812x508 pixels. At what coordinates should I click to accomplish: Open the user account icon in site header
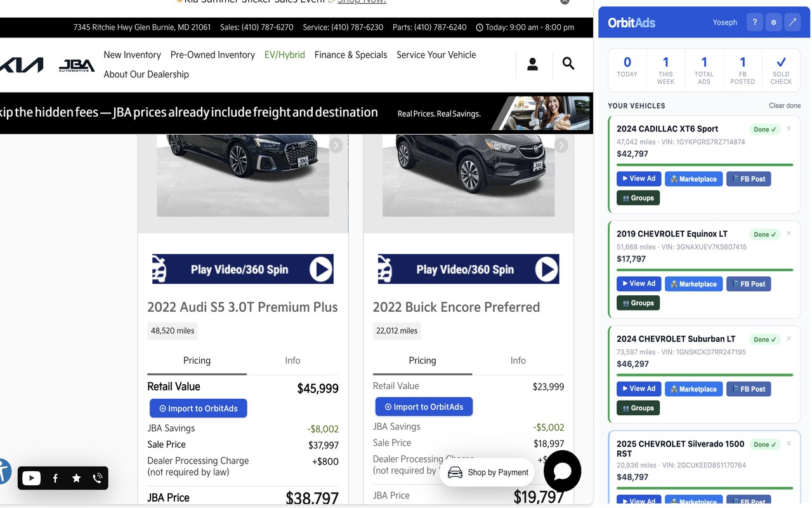click(x=532, y=63)
